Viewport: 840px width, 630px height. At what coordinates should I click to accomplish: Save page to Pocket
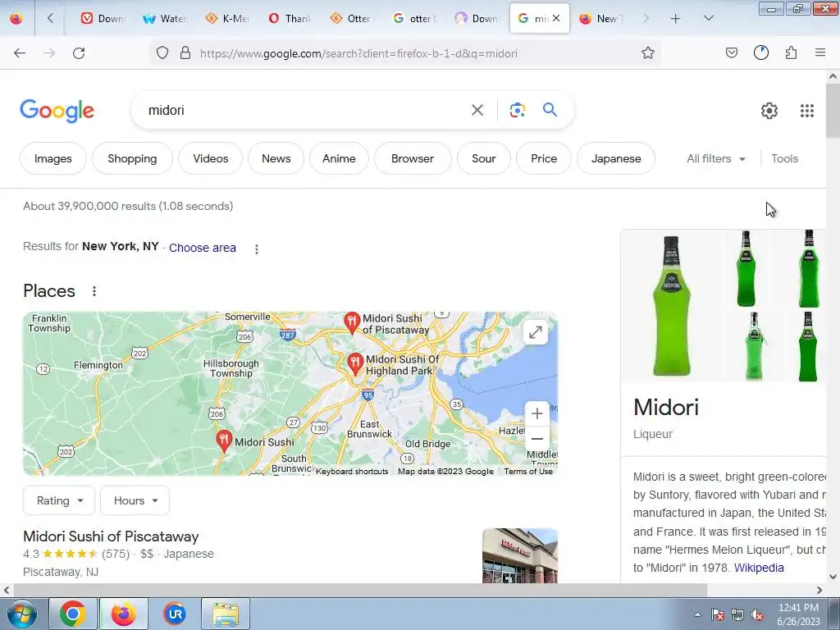[731, 53]
